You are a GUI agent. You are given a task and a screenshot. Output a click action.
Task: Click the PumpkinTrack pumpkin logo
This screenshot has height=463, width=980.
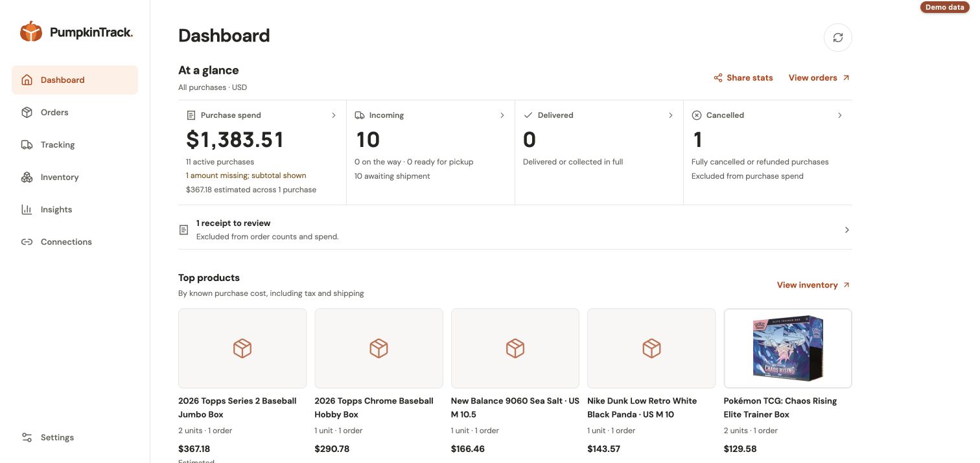pos(30,31)
